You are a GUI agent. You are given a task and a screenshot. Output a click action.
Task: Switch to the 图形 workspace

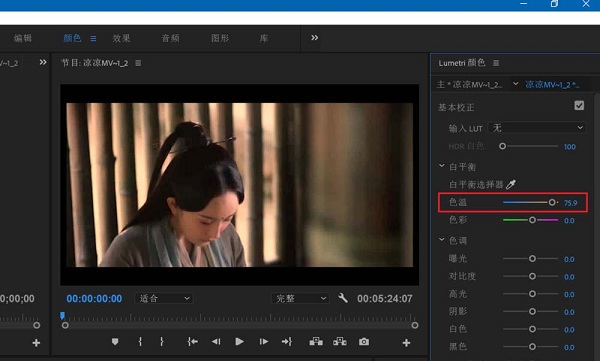(220, 38)
